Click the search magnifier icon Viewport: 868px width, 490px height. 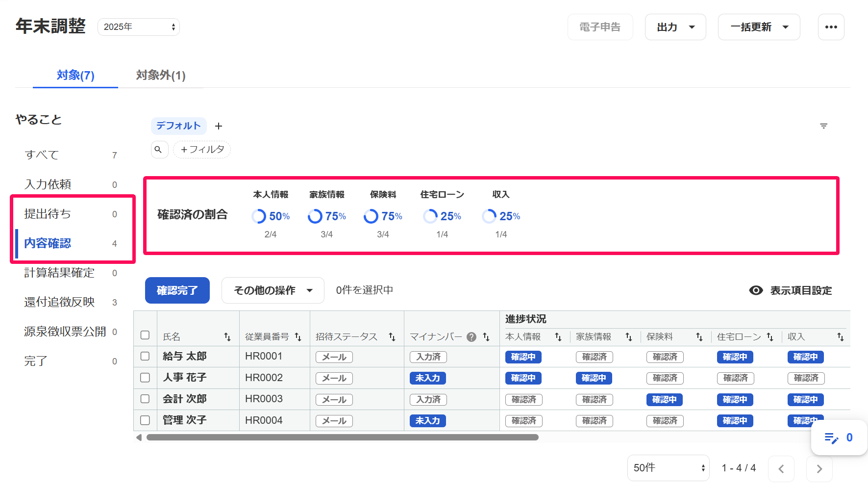tap(158, 150)
